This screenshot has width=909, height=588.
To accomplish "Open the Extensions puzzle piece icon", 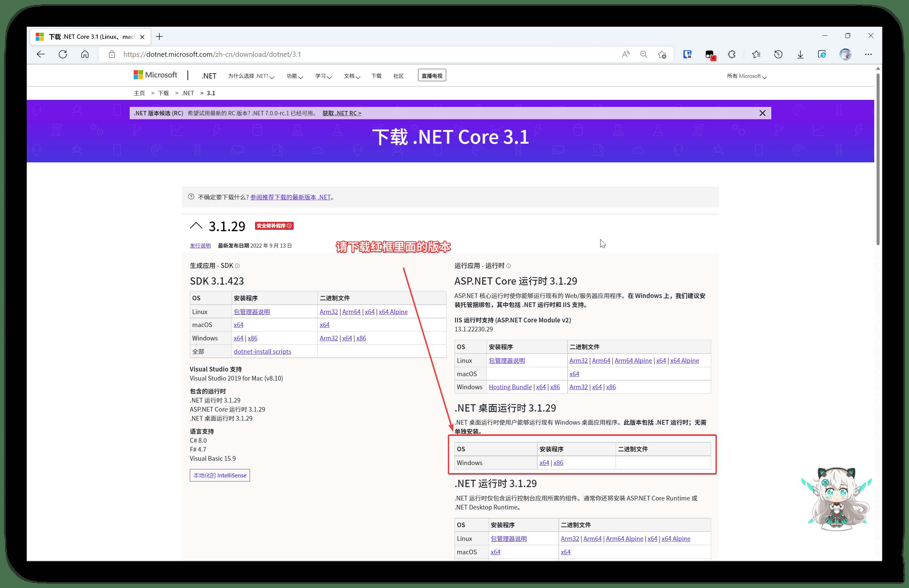I will point(732,54).
